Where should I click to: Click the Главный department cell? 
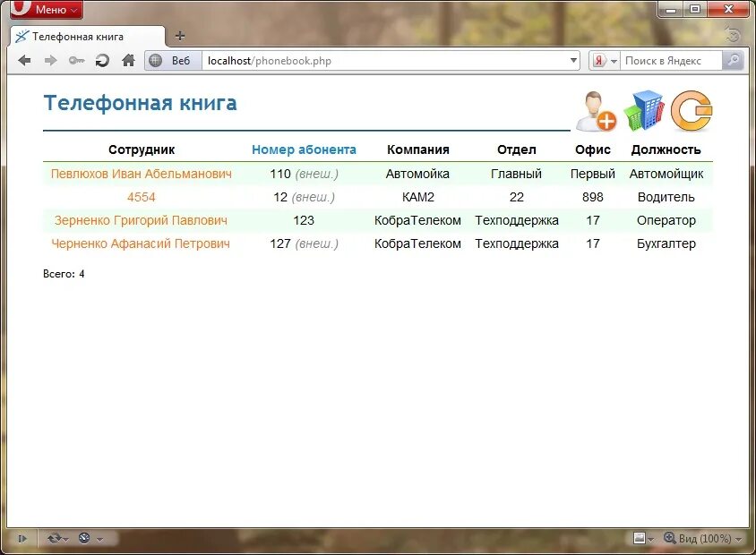coord(516,174)
